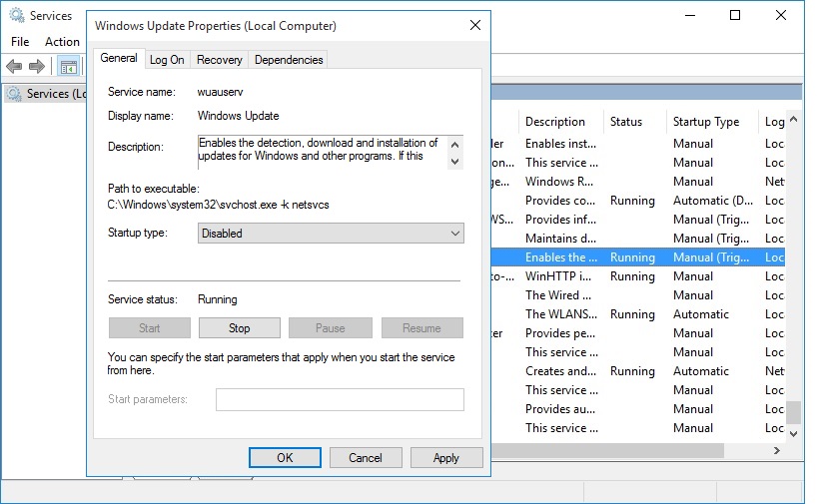
Task: Open the File menu
Action: coord(20,42)
